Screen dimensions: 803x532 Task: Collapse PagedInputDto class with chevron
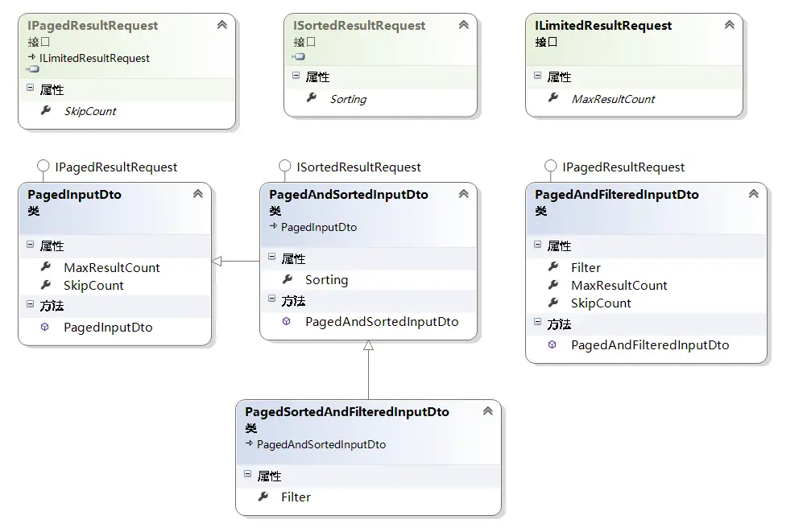[x=197, y=194]
